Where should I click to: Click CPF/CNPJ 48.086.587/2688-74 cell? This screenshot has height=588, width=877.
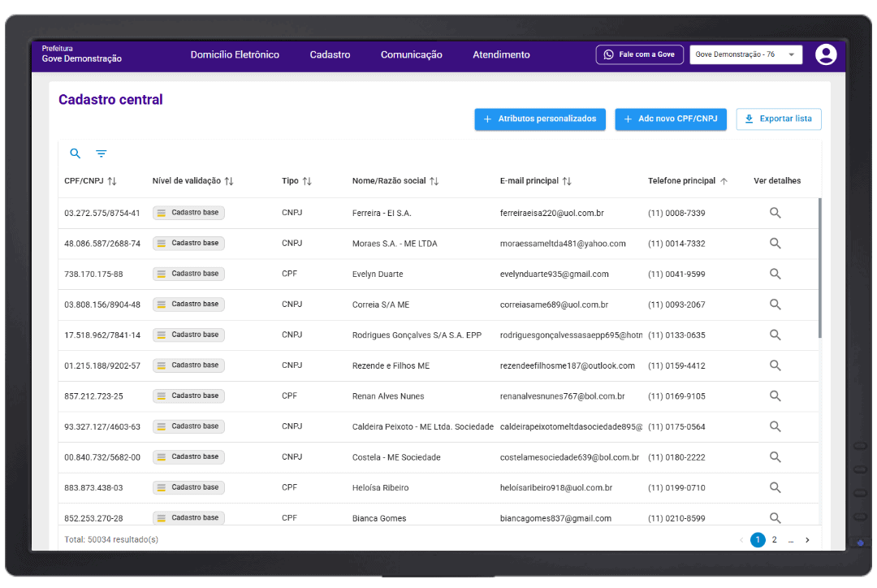point(102,244)
